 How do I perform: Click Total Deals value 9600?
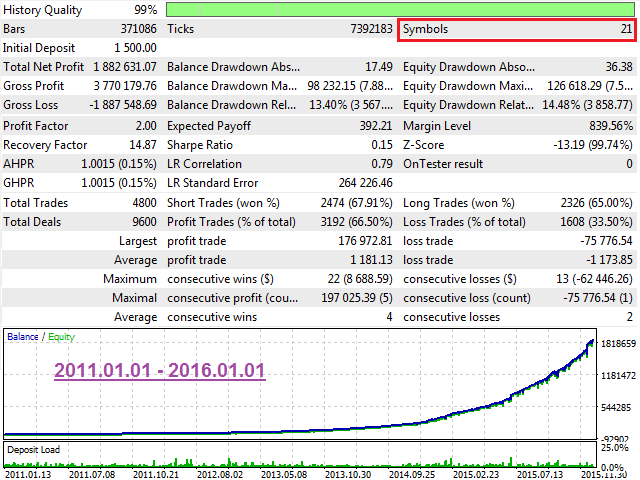[144, 222]
